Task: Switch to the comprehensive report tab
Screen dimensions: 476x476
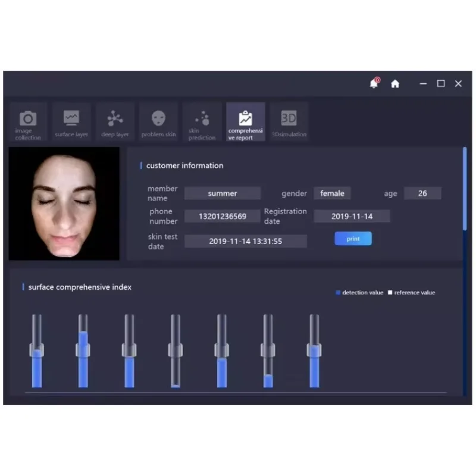Action: point(245,122)
